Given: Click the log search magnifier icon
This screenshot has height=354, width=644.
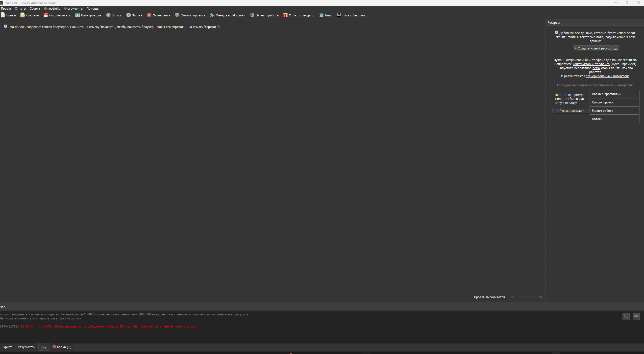Looking at the screenshot, I should tap(626, 317).
